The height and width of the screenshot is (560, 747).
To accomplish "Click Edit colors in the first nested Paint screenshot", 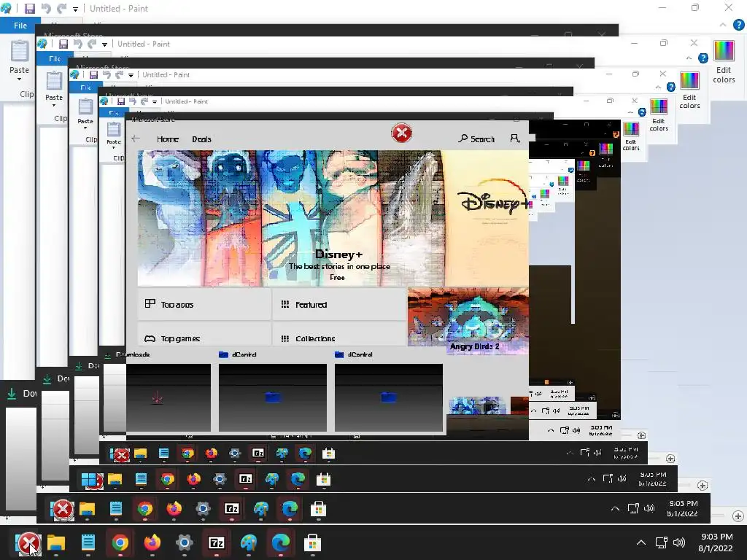I will (x=690, y=90).
